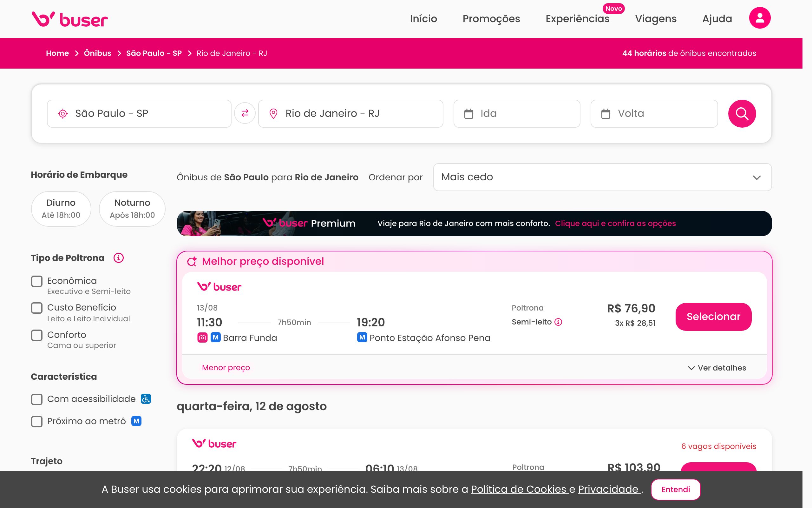Check the Econômica seat type checkbox
This screenshot has width=812, height=508.
pyautogui.click(x=37, y=281)
